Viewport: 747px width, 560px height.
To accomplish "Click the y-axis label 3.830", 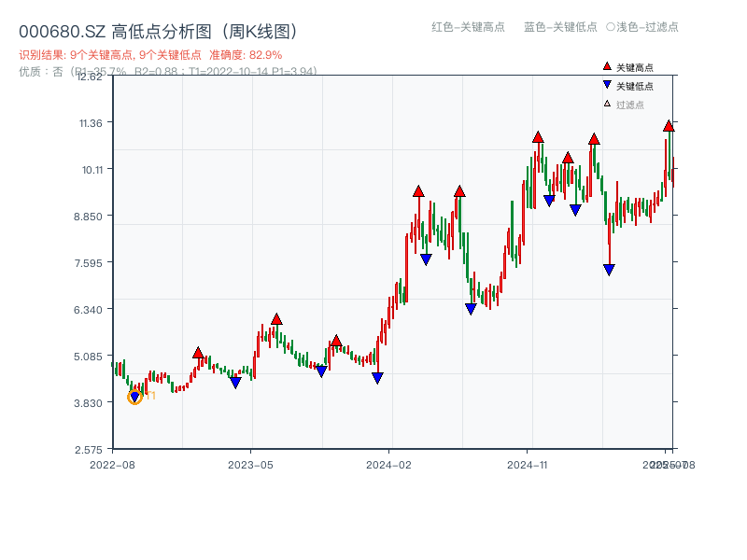I will click(88, 403).
